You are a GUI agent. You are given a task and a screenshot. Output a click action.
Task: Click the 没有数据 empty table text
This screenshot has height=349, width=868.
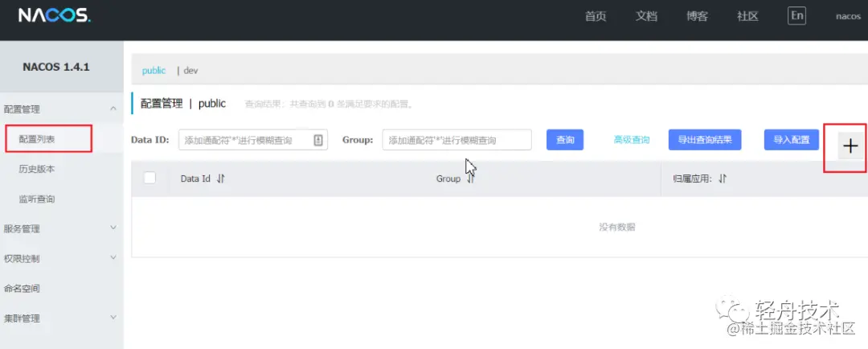click(x=616, y=227)
